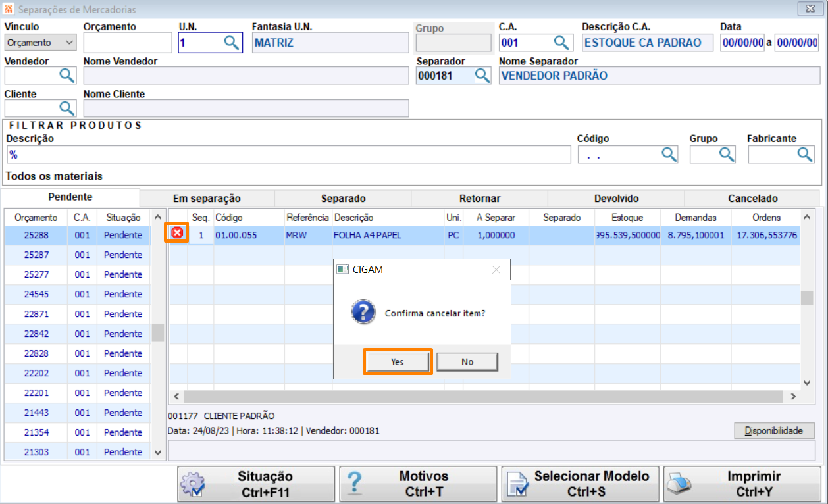Close the CIGAM confirmation dialog
Screen dimensions: 828x504
tap(496, 270)
